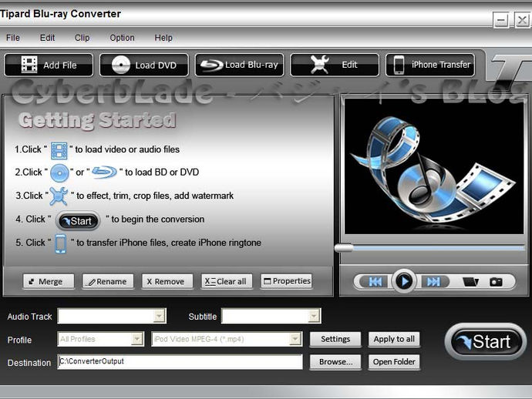
Task: Click the Add File toolbar button
Action: (49, 65)
